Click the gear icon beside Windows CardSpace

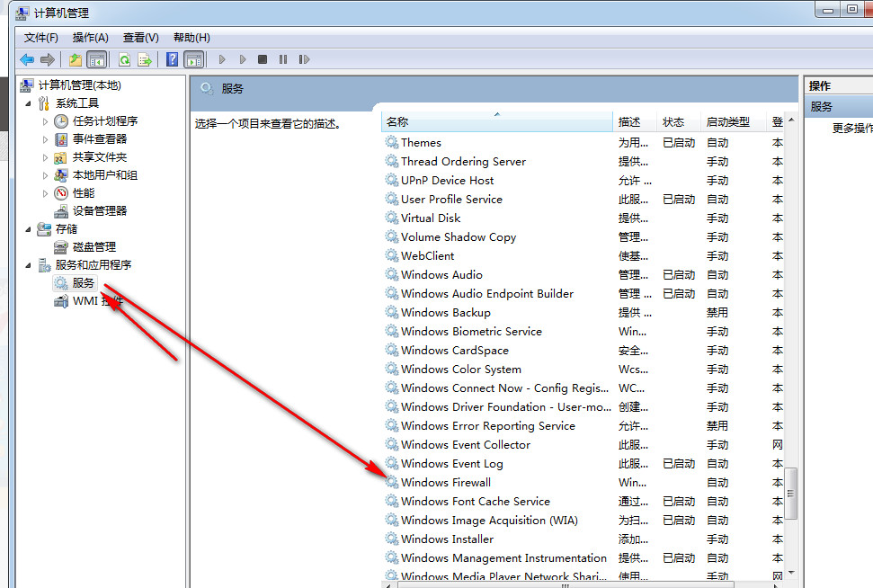(392, 351)
